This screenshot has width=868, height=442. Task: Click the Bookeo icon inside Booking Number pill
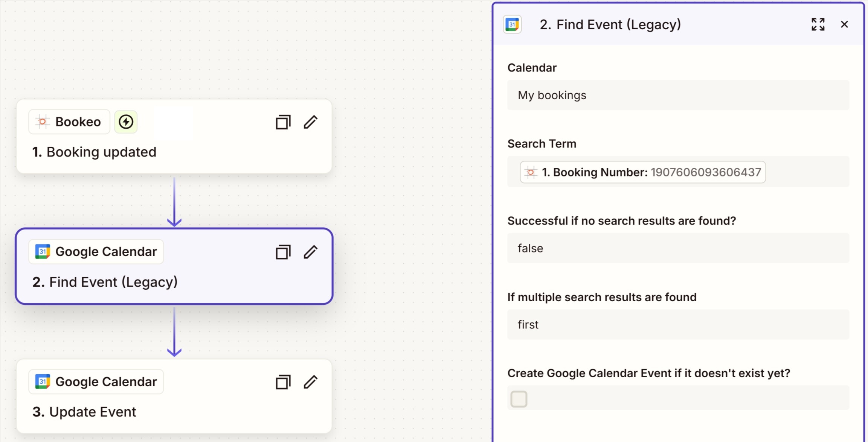pyautogui.click(x=531, y=172)
